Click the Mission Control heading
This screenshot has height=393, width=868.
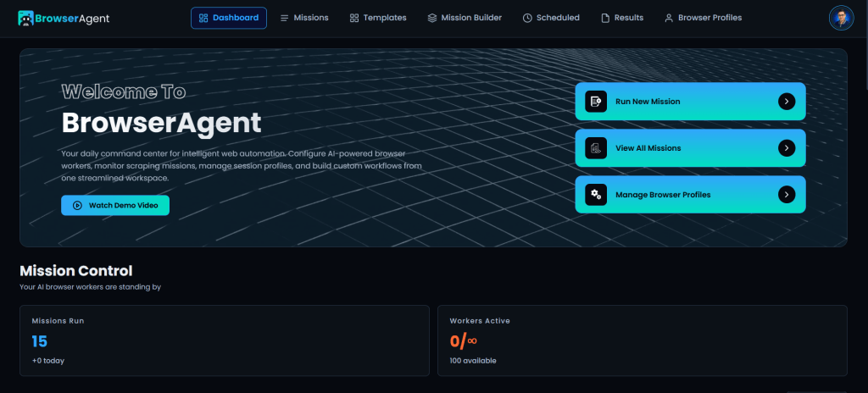click(75, 271)
